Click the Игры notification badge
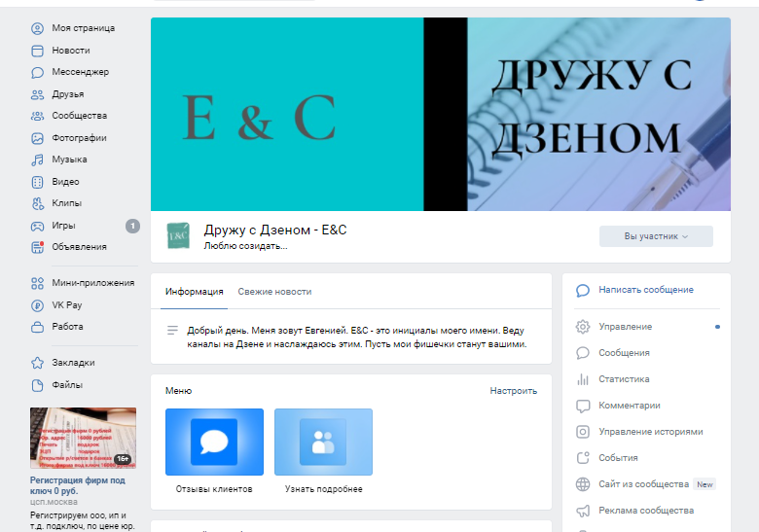The height and width of the screenshot is (532, 759). click(x=132, y=226)
